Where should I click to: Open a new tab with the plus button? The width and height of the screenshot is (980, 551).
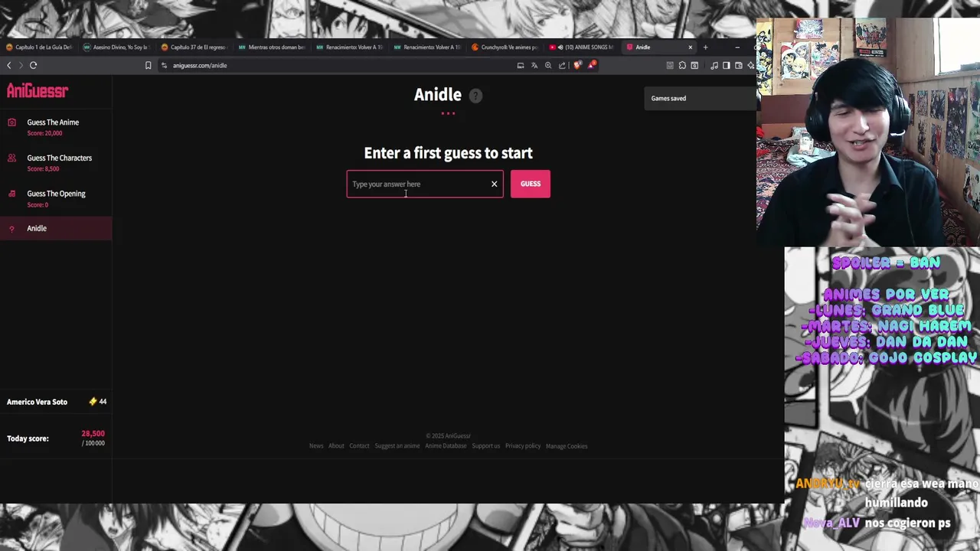(x=705, y=47)
